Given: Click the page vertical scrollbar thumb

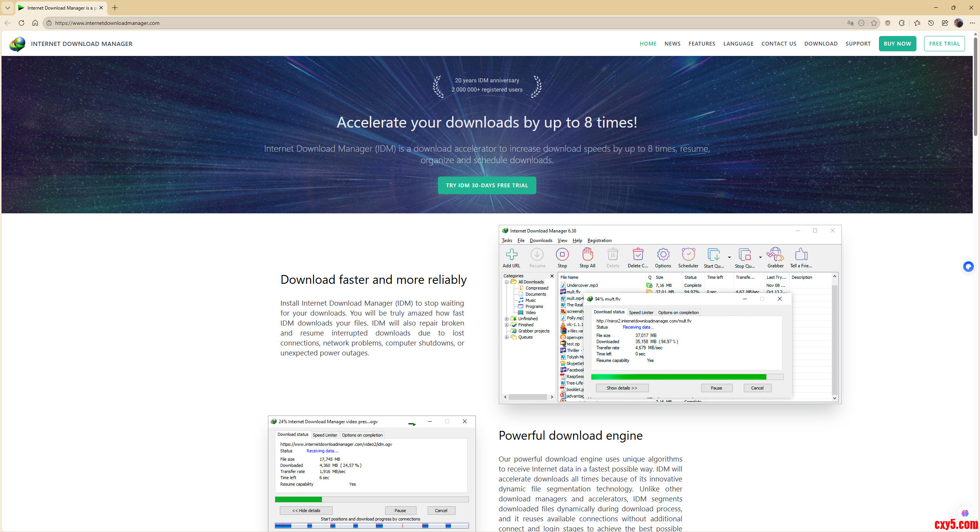Looking at the screenshot, I should (976, 86).
